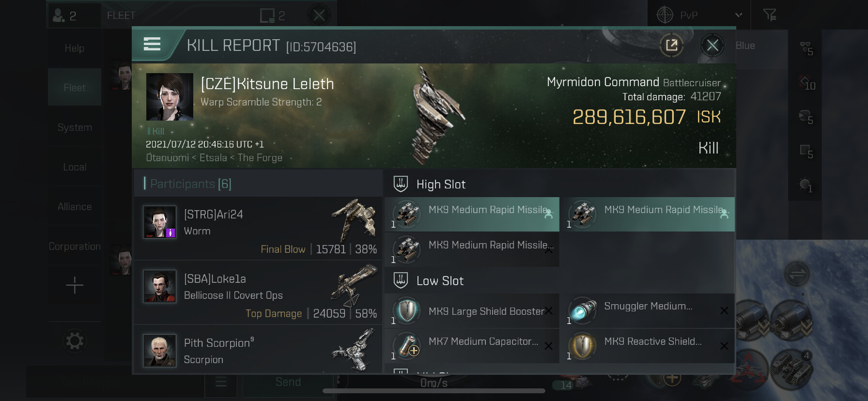Collapse the High Slot section

click(440, 185)
